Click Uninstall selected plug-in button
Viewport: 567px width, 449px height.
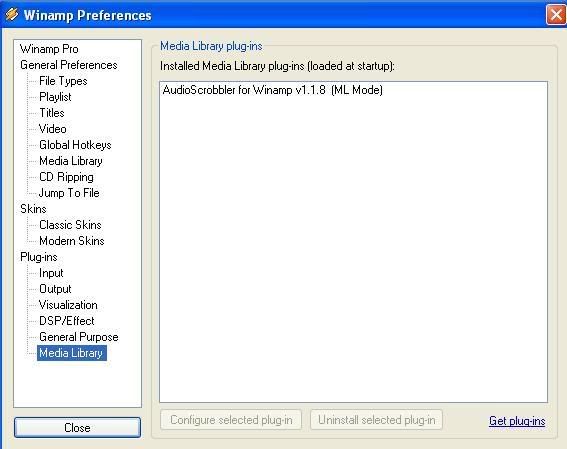pyautogui.click(x=376, y=420)
